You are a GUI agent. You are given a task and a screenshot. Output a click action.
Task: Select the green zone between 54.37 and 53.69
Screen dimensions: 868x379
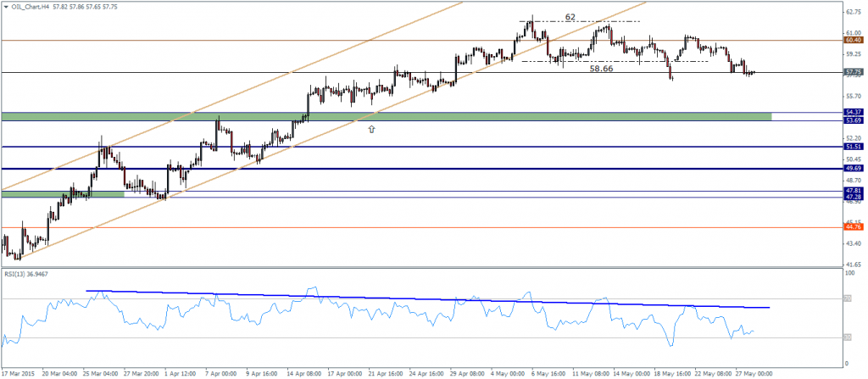point(386,116)
